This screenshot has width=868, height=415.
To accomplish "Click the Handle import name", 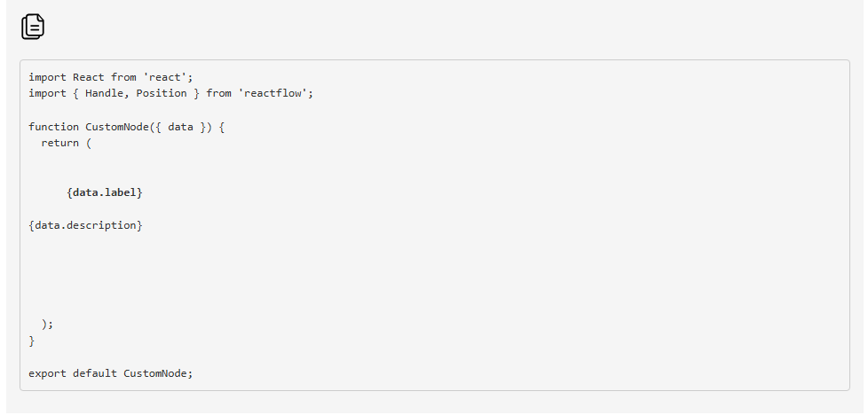I will (104, 93).
